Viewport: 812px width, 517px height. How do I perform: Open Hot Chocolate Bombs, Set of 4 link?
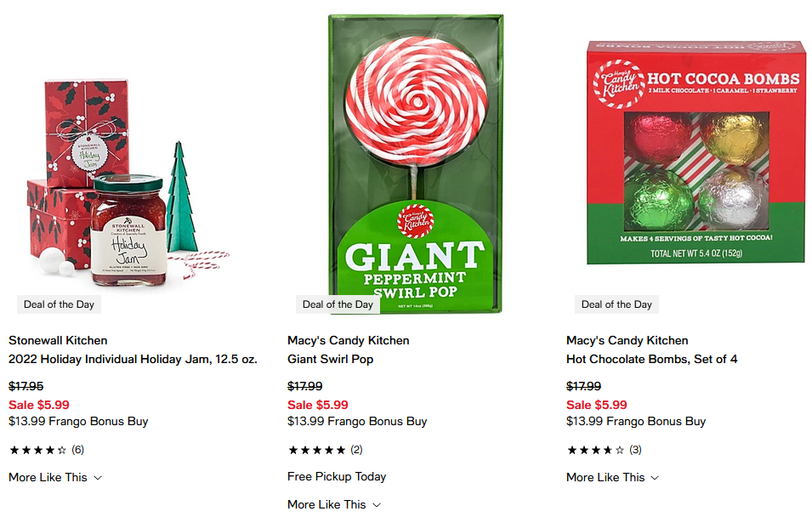point(651,359)
